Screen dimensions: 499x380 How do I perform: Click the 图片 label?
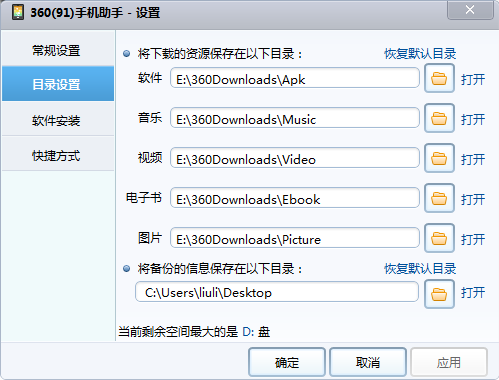click(150, 238)
